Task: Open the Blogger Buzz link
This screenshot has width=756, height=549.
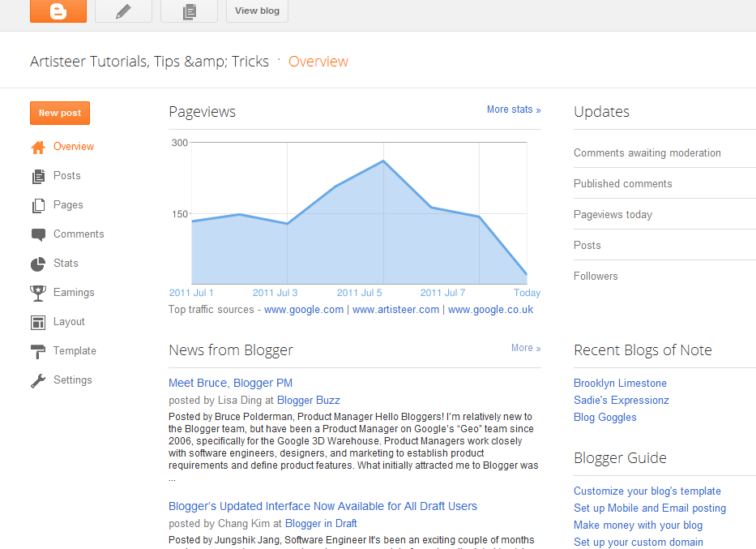Action: click(309, 401)
